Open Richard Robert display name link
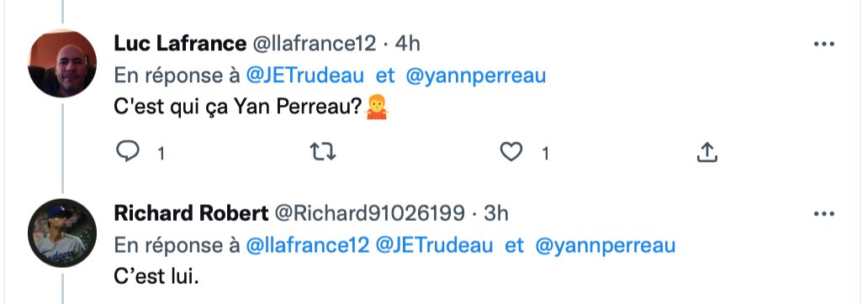The width and height of the screenshot is (868, 304). (x=192, y=212)
